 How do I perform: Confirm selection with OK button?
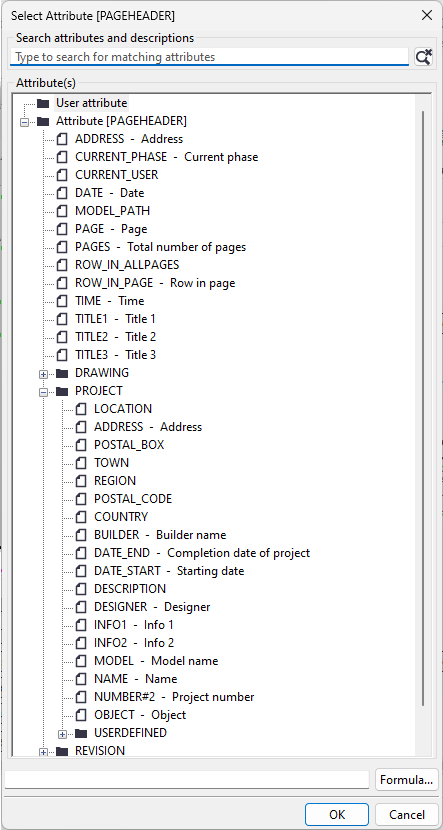coord(337,815)
